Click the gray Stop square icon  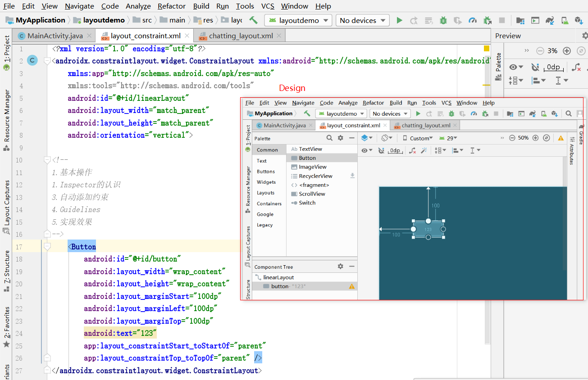pos(502,20)
